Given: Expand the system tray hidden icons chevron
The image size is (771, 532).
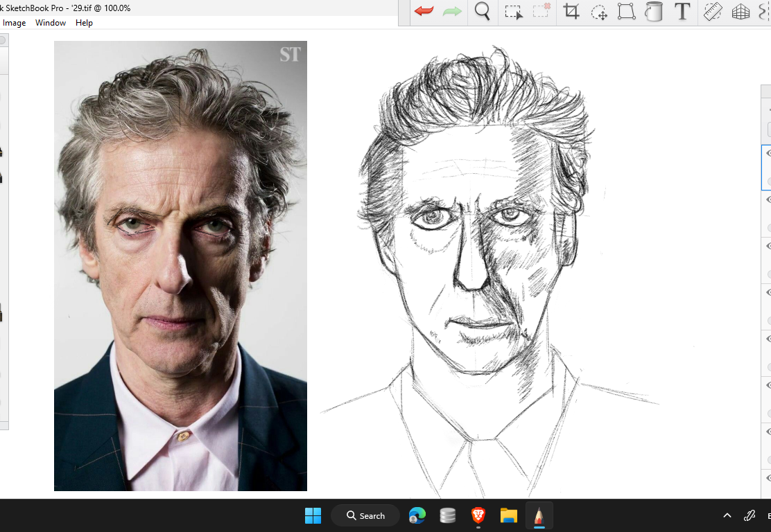Looking at the screenshot, I should pos(727,516).
